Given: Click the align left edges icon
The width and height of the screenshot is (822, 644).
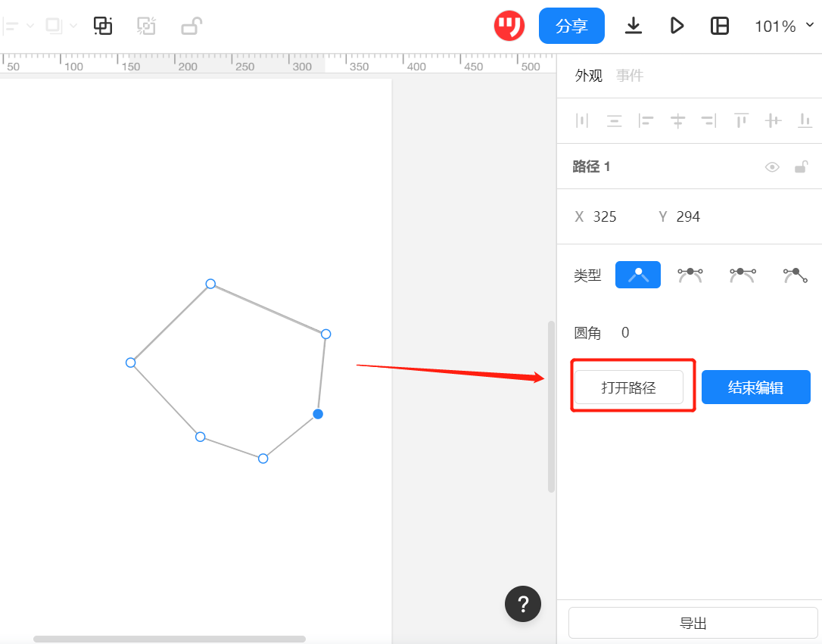Looking at the screenshot, I should (646, 120).
